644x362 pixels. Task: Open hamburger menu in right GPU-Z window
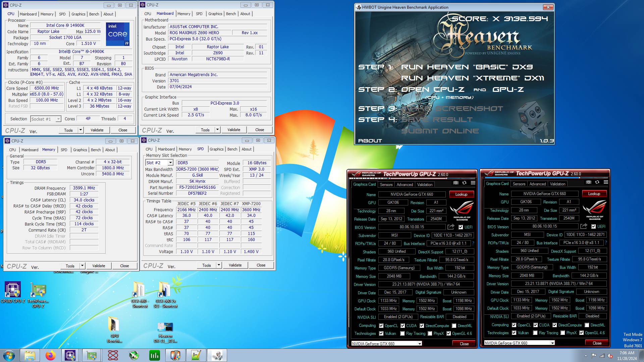pyautogui.click(x=606, y=182)
